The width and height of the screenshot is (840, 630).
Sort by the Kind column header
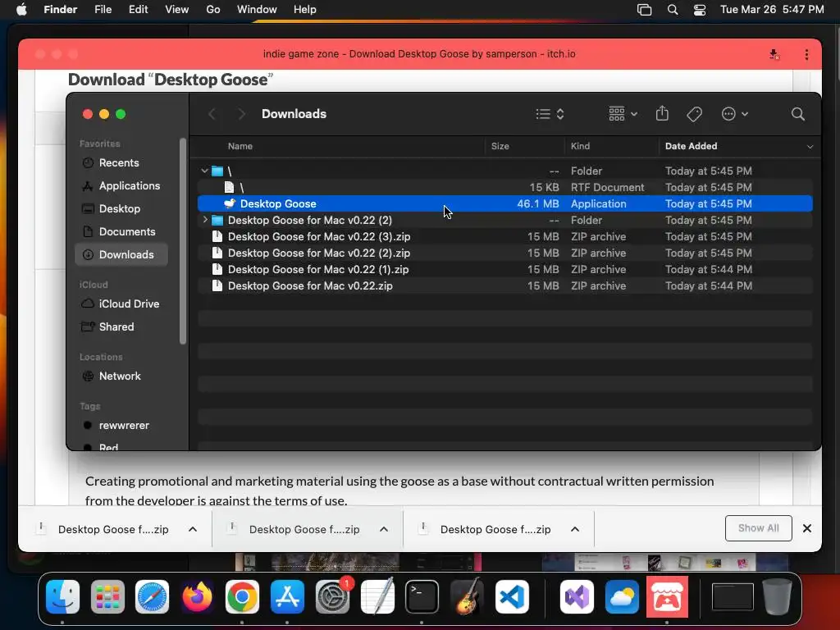coord(580,146)
